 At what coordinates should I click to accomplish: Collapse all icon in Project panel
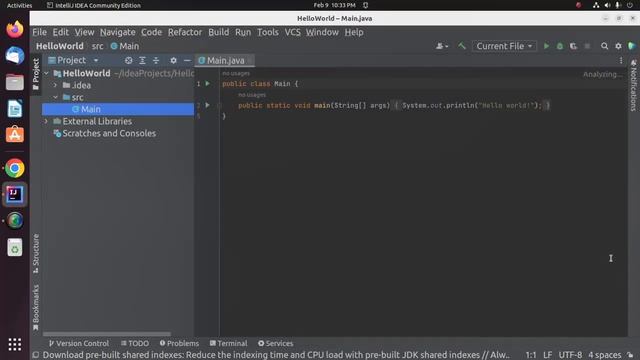(x=156, y=60)
